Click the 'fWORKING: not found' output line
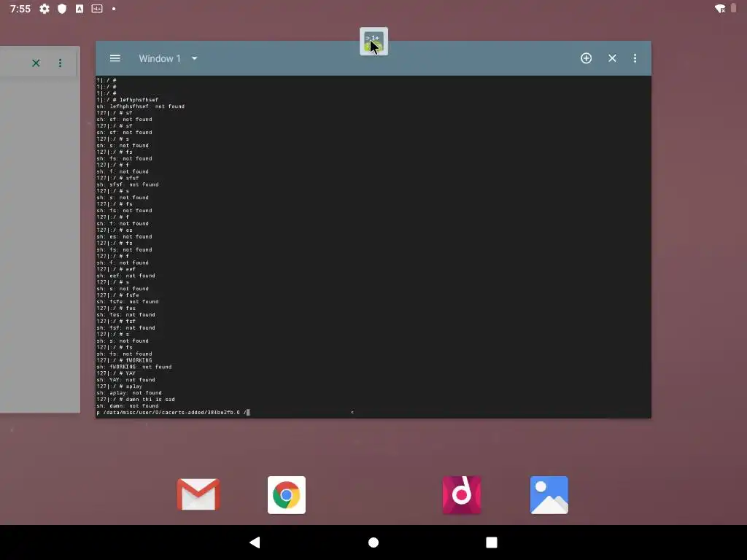 click(134, 367)
